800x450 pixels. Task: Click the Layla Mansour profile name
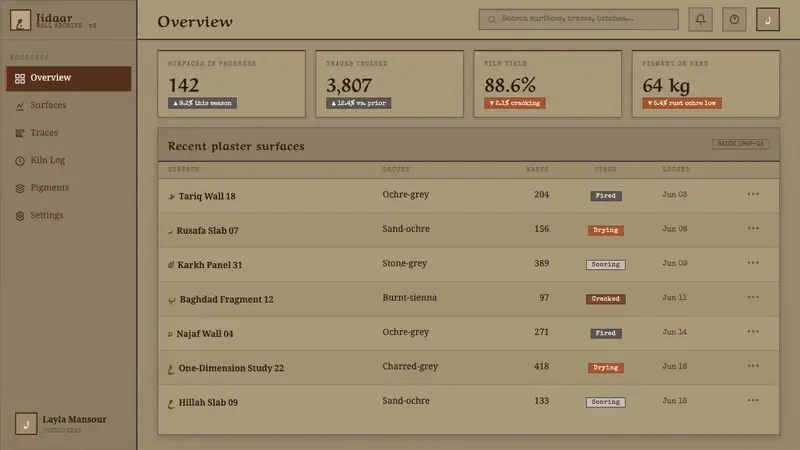point(74,419)
